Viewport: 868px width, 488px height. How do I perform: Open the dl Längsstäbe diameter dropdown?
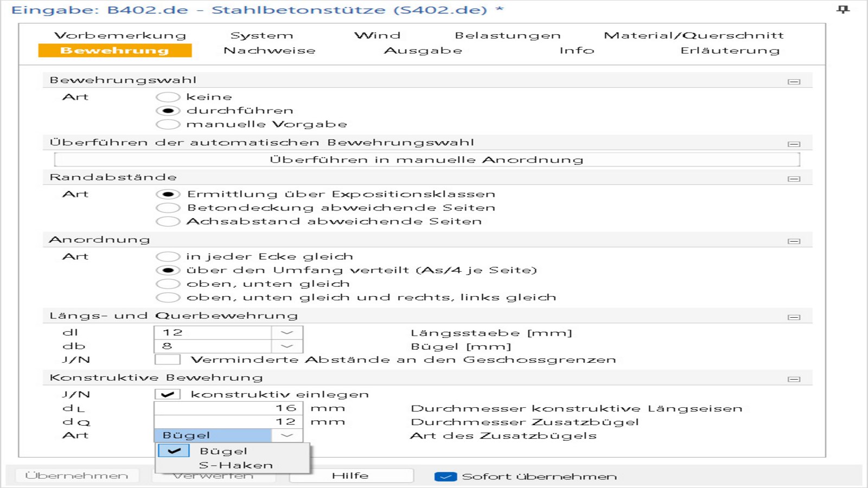(287, 332)
